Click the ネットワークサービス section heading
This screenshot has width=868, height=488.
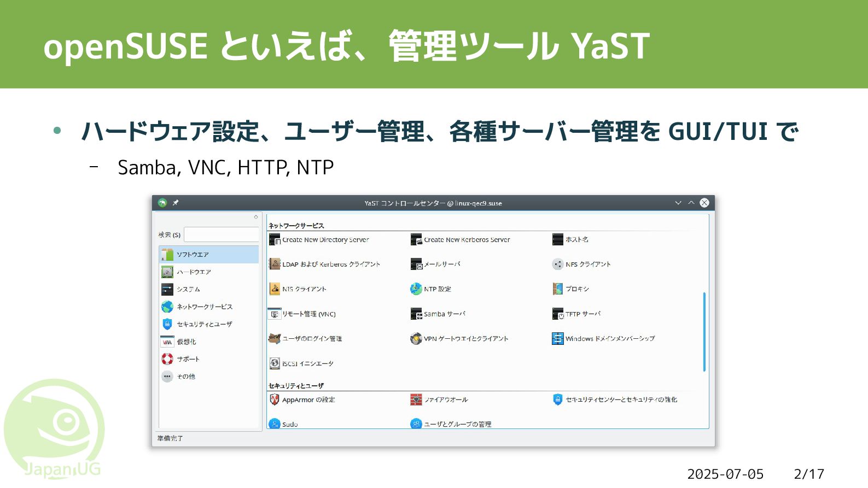coord(296,226)
